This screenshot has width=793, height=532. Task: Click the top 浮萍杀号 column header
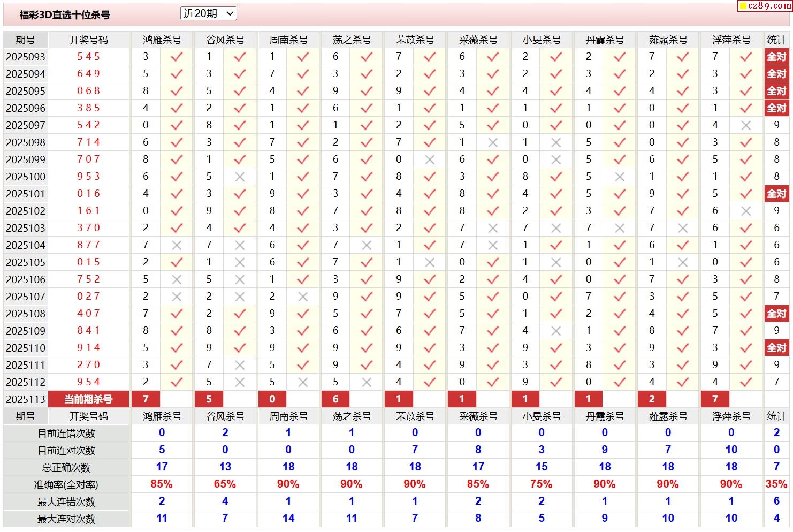coord(731,40)
